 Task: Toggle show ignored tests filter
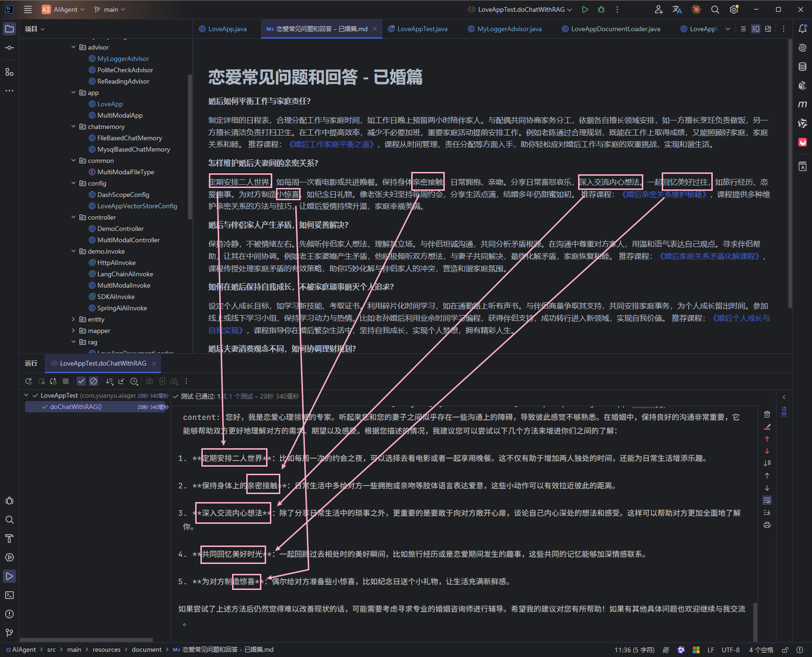[x=94, y=381]
